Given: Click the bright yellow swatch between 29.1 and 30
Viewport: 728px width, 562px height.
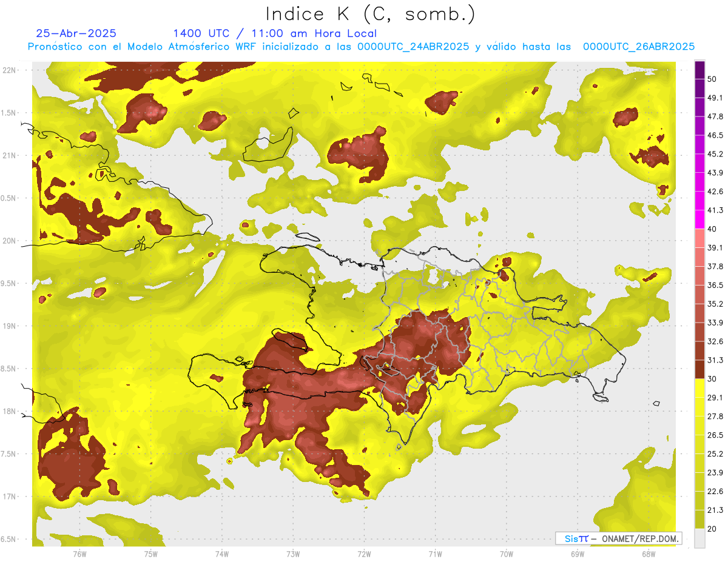Looking at the screenshot, I should pos(699,388).
